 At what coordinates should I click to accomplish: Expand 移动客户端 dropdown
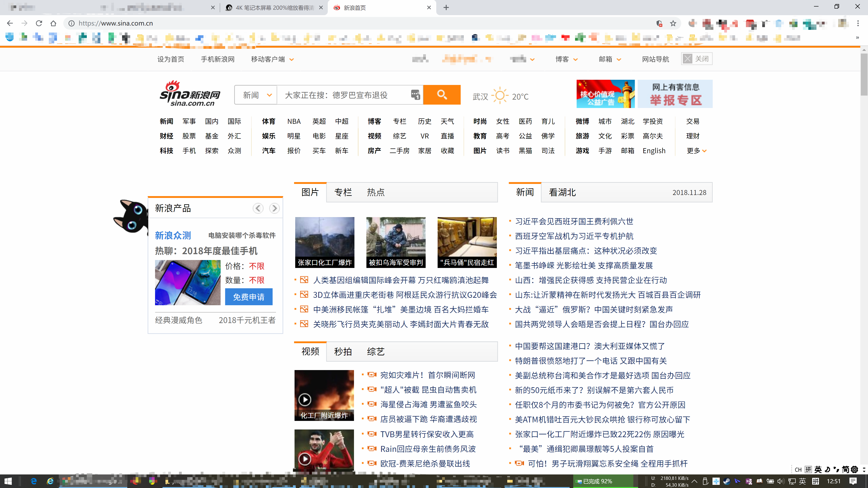[x=291, y=59]
